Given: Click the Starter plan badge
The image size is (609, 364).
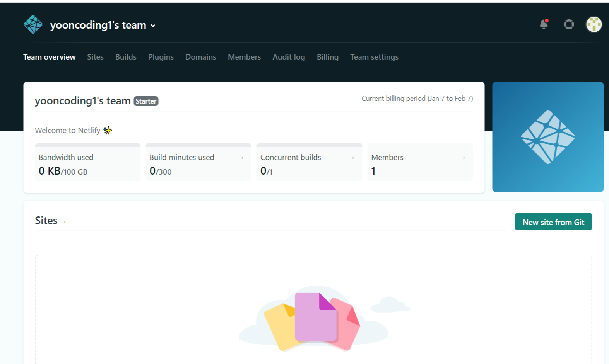Looking at the screenshot, I should coord(146,101).
